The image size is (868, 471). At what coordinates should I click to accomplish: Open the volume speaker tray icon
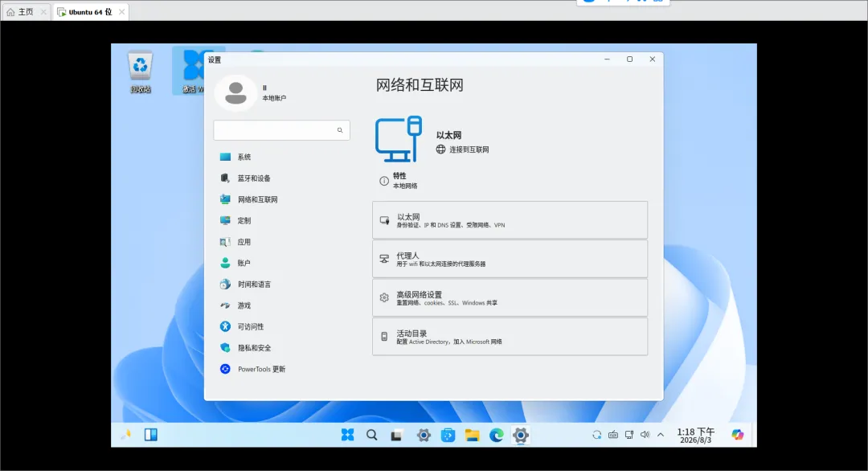645,435
